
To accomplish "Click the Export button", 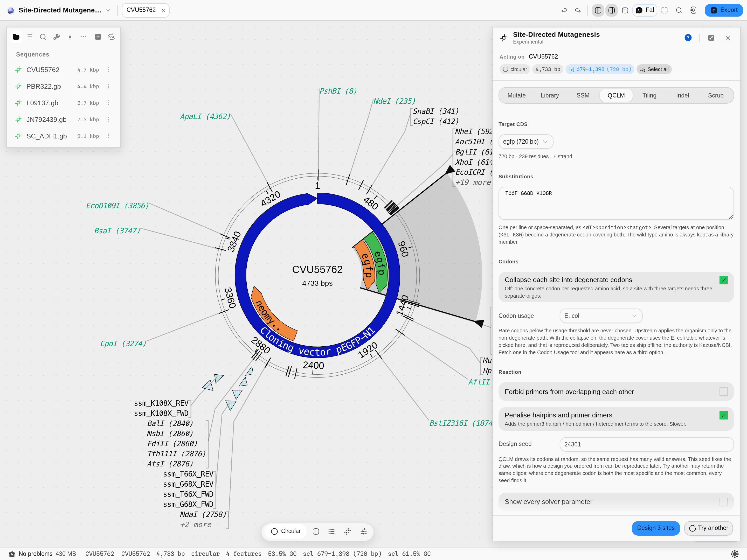I will (723, 10).
